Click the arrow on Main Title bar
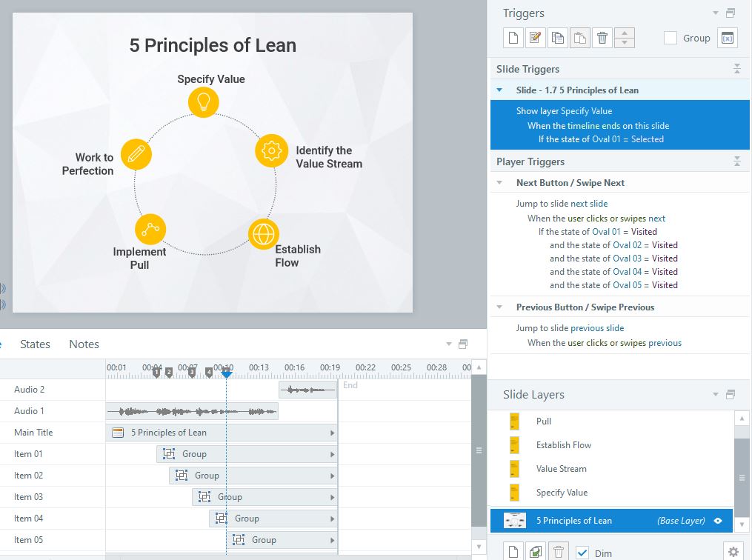 [x=332, y=433]
